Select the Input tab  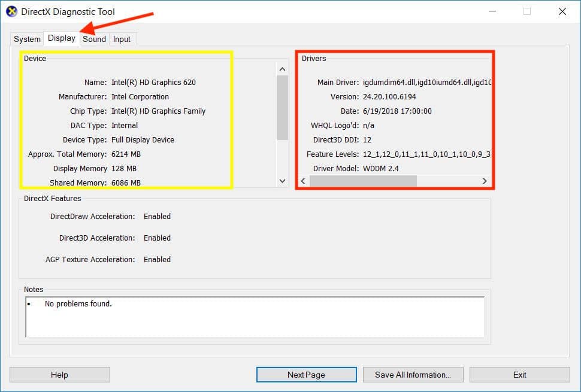click(122, 39)
